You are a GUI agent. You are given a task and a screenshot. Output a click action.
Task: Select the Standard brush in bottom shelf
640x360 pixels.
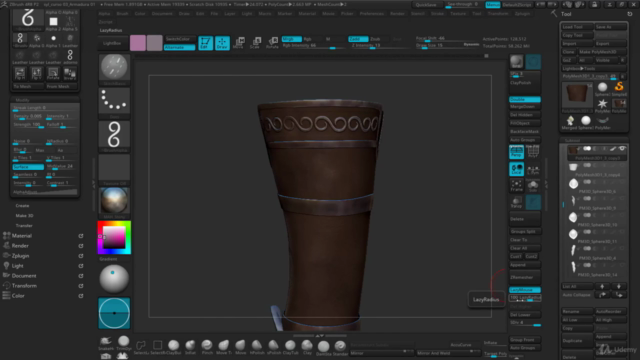tap(340, 348)
